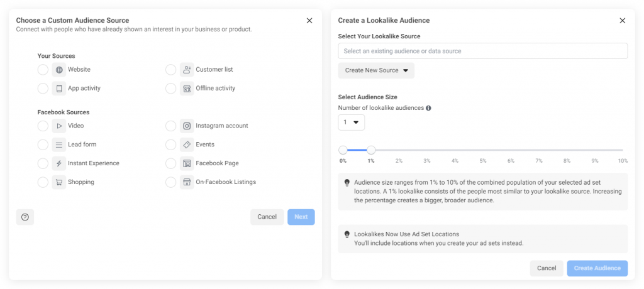Click lightbulb icon in Audience size tip
Image resolution: width=644 pixels, height=289 pixels.
click(347, 183)
